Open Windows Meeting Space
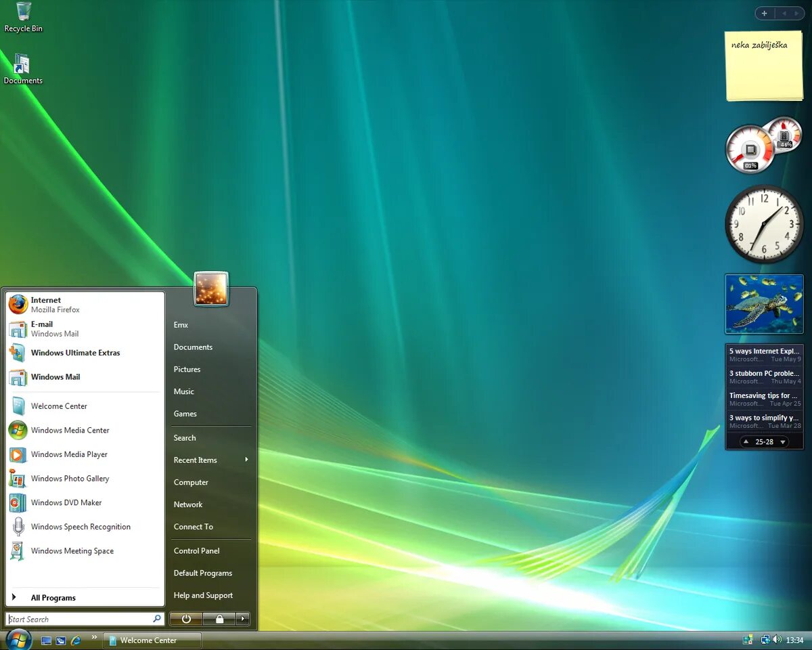Screen dimensions: 812x650 tap(72, 550)
